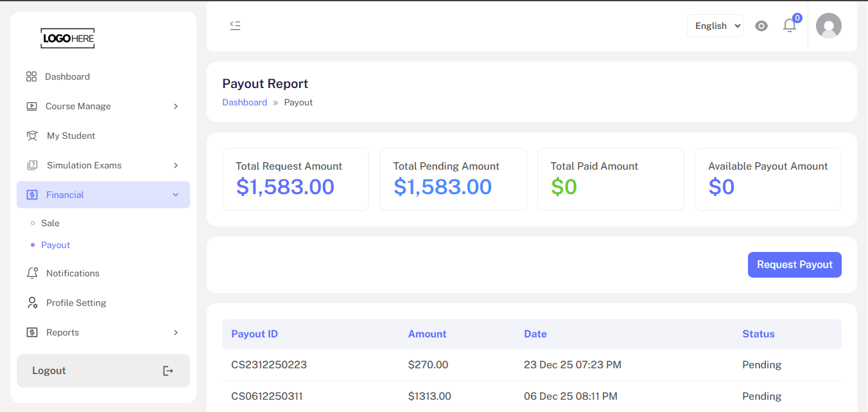Click the Payout Report heading
Viewport: 868px width, 412px height.
pyautogui.click(x=265, y=84)
